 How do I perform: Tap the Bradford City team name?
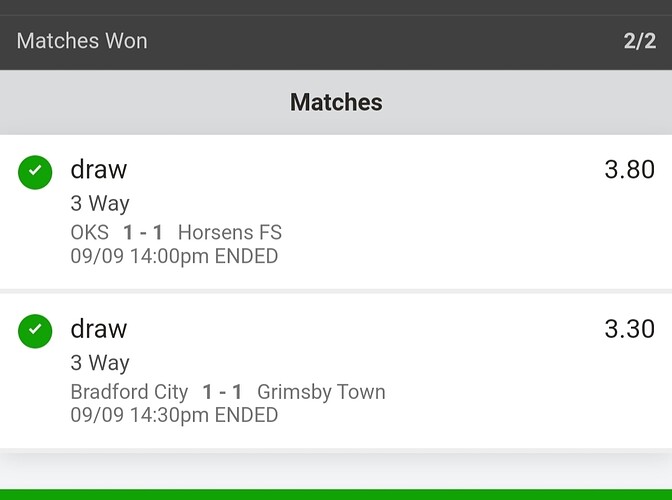coord(129,392)
